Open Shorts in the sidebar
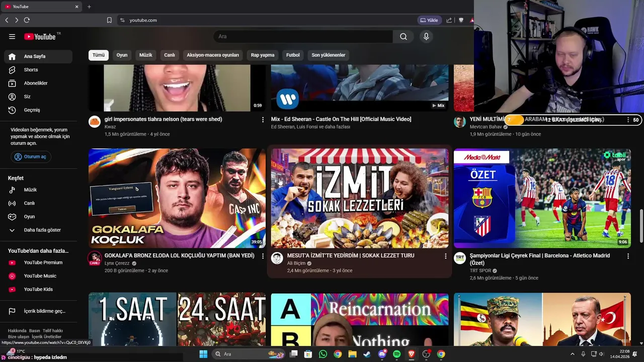644x362 pixels. 38,70
